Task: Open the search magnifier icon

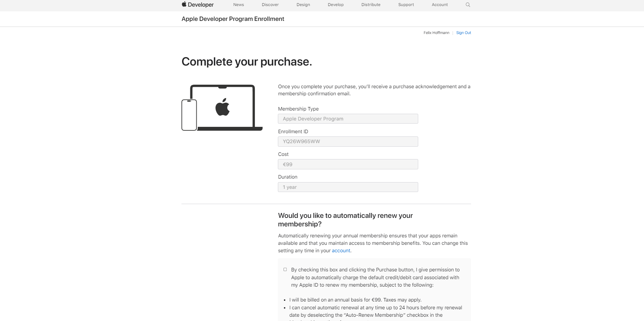Action: (468, 5)
